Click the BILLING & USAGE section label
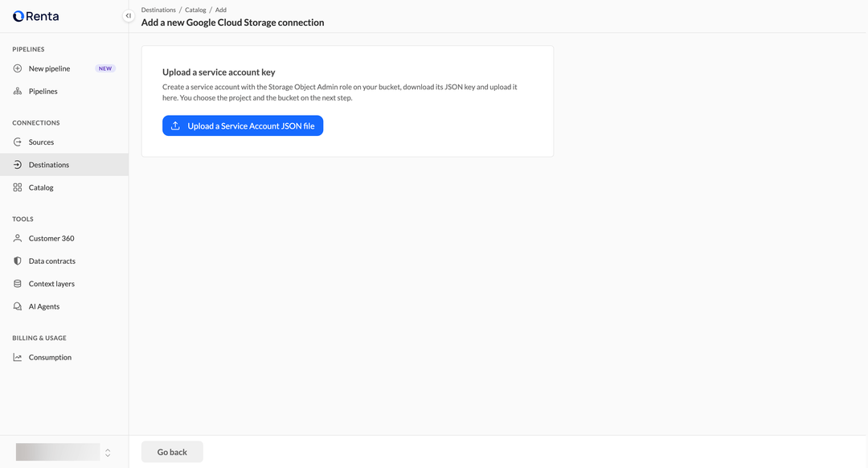The height and width of the screenshot is (468, 868). click(39, 338)
